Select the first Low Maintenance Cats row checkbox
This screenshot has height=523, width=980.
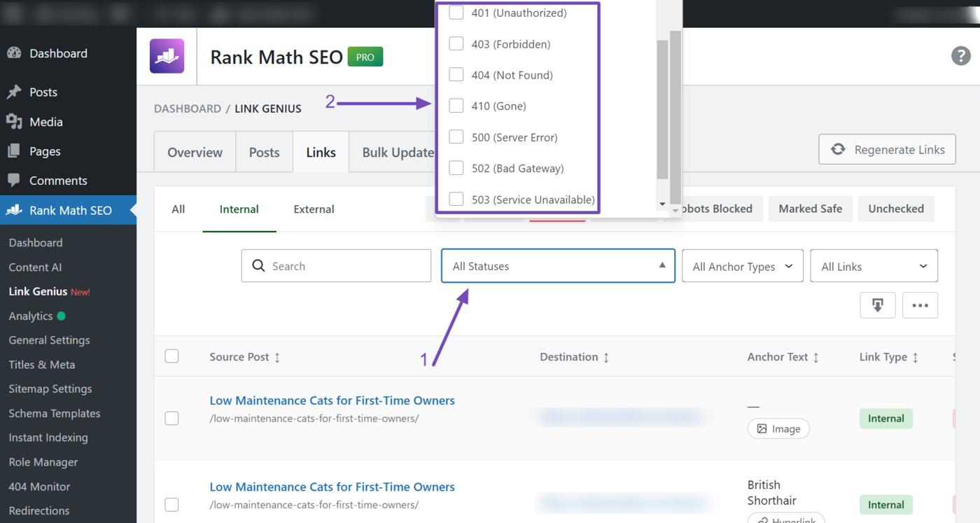(x=171, y=418)
